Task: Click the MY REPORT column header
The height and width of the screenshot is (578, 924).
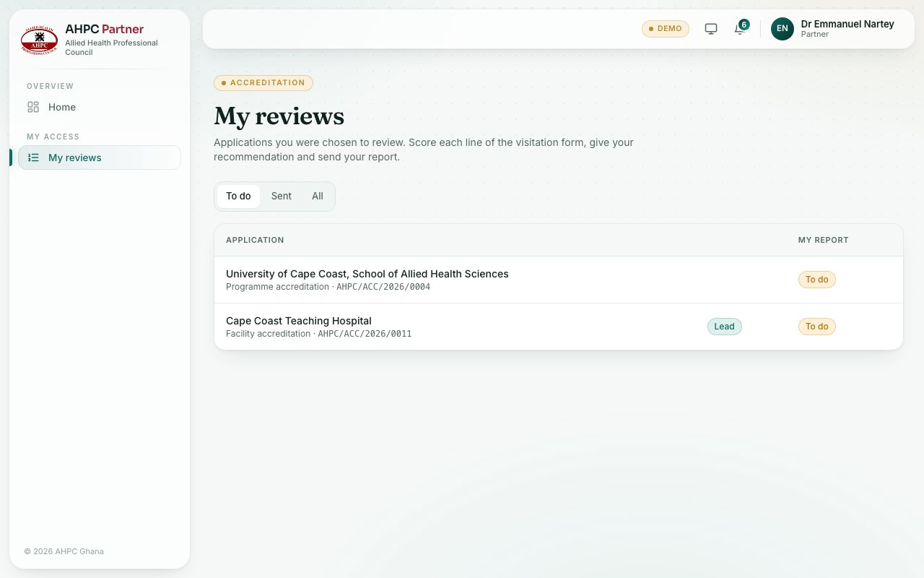Action: pos(824,240)
